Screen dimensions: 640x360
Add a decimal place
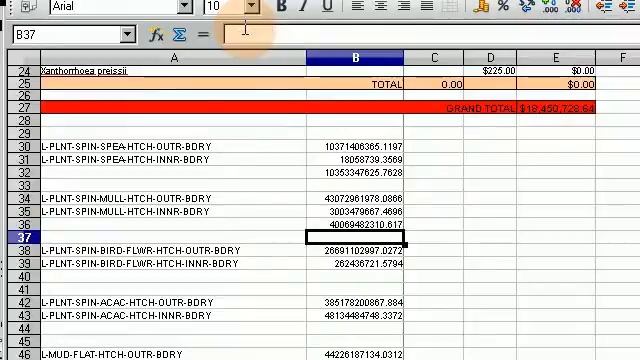pos(550,6)
